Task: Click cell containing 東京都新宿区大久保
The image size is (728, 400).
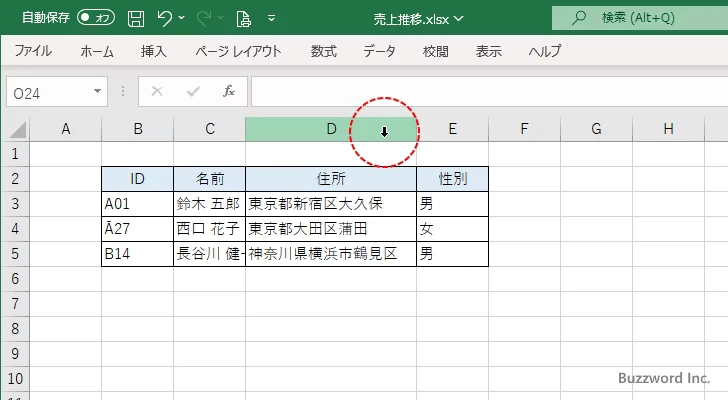Action: click(330, 203)
